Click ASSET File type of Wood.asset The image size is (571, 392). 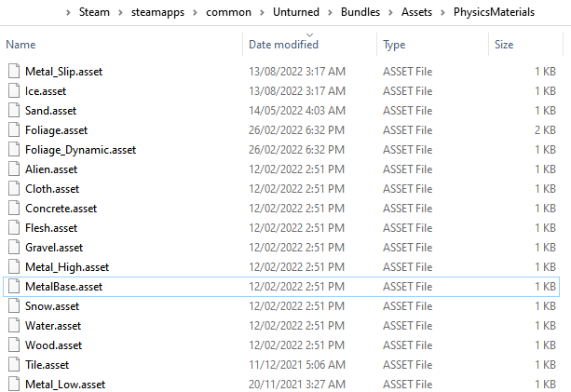(407, 345)
